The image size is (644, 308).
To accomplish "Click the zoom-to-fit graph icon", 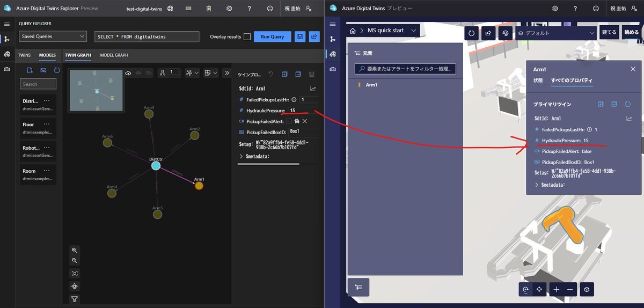I will (75, 273).
